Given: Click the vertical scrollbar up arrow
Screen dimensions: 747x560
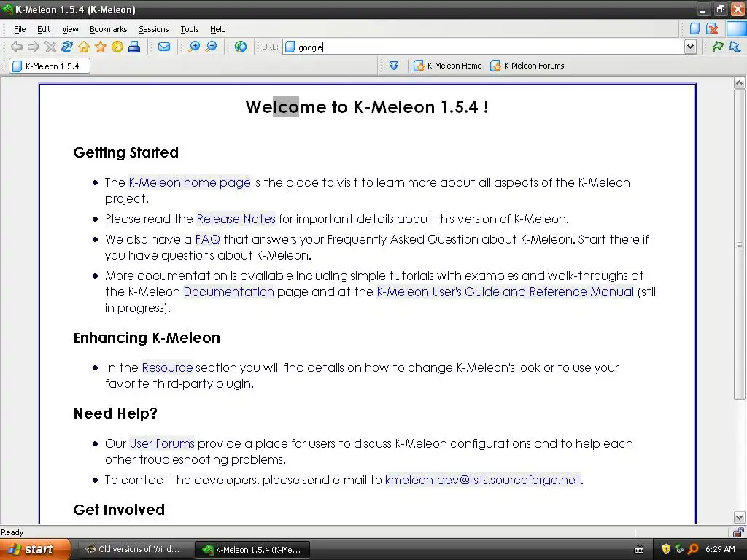Looking at the screenshot, I should coord(739,83).
